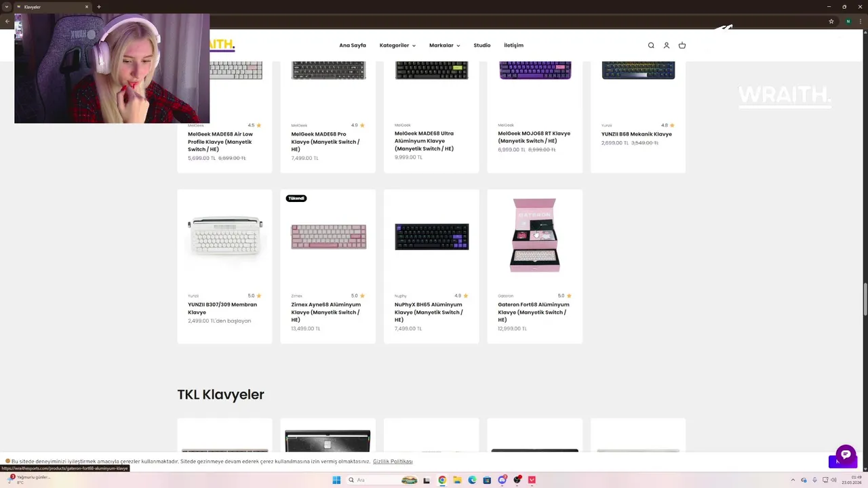Open the shopping cart icon
This screenshot has height=488, width=868.
682,45
